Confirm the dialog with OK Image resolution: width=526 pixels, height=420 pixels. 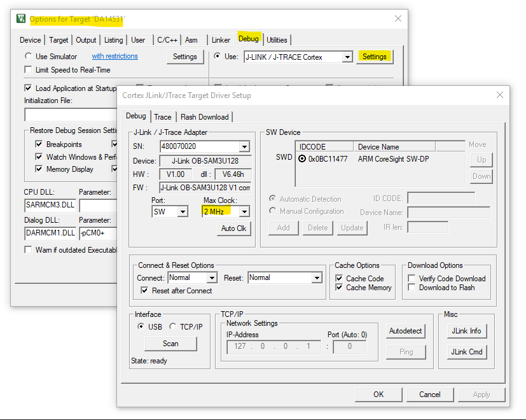click(x=378, y=394)
